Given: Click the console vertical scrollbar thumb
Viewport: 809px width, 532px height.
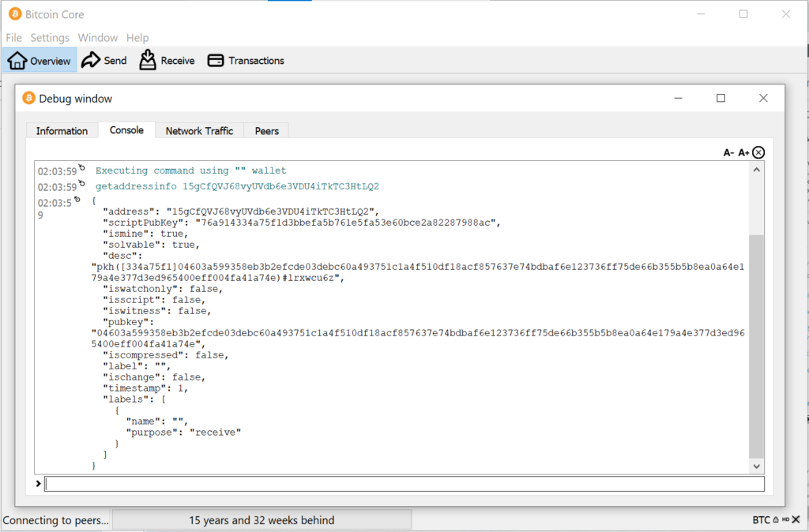Looking at the screenshot, I should click(756, 347).
